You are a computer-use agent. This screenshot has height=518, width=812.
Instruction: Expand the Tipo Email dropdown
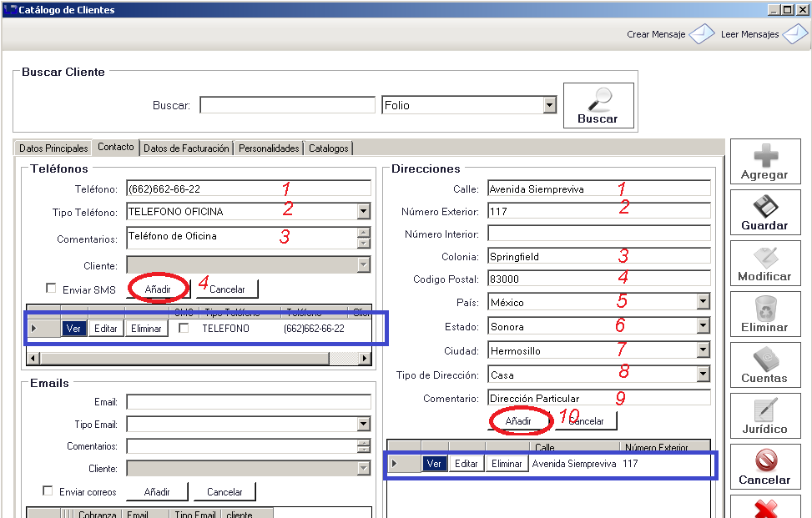(364, 425)
